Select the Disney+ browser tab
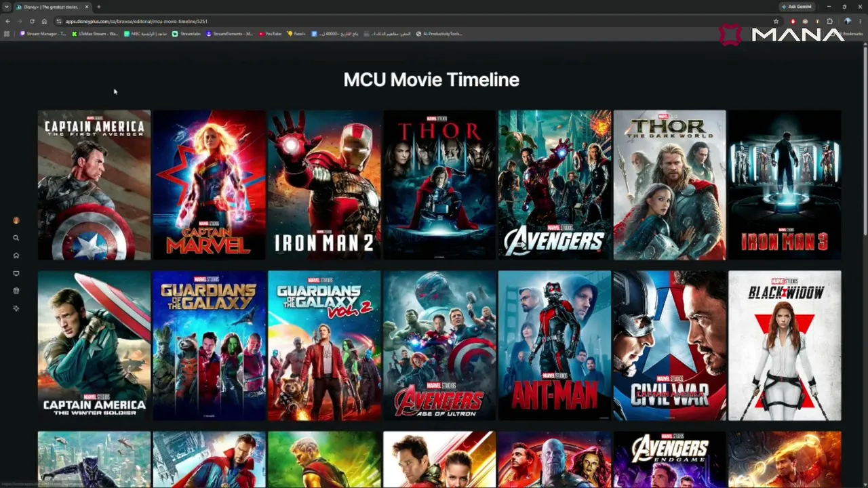The height and width of the screenshot is (488, 868). tap(53, 7)
